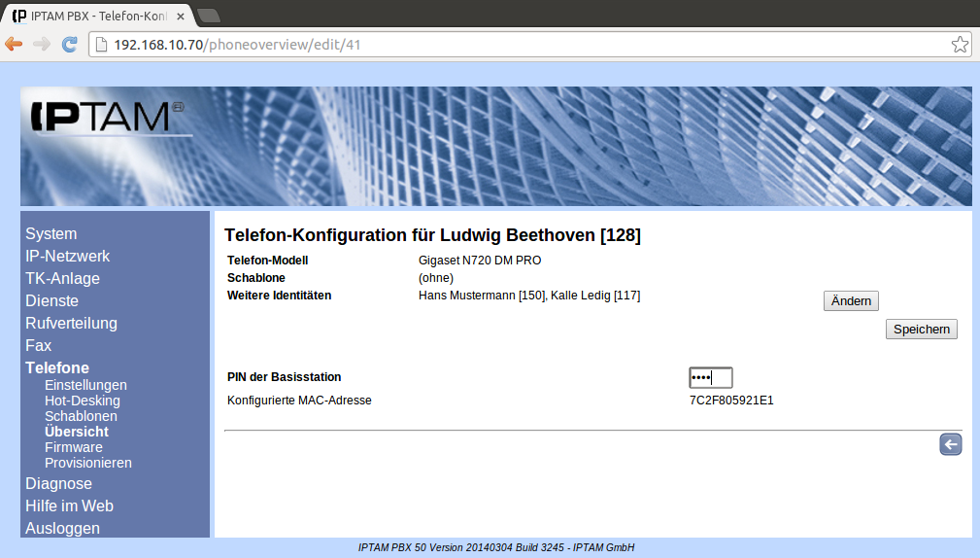
Task: Select Rufverteilung in sidebar
Action: (71, 324)
